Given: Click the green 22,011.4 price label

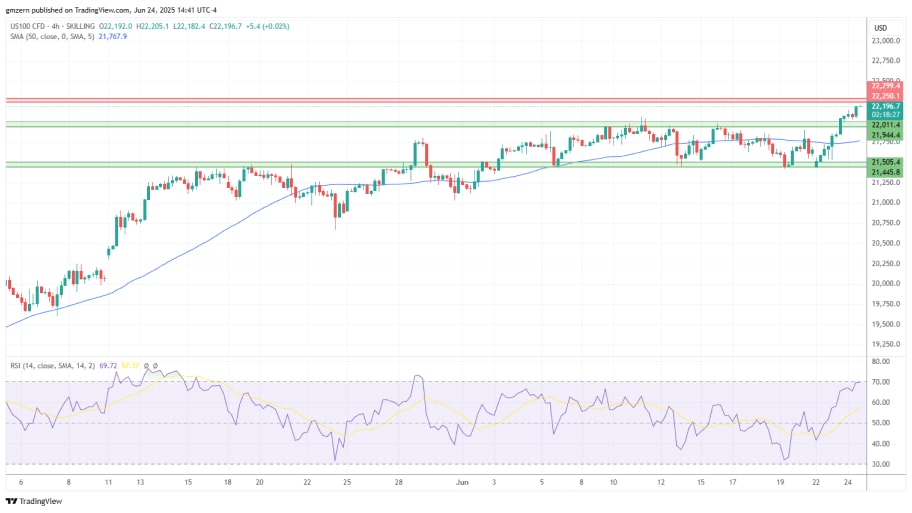Looking at the screenshot, I should pyautogui.click(x=885, y=125).
